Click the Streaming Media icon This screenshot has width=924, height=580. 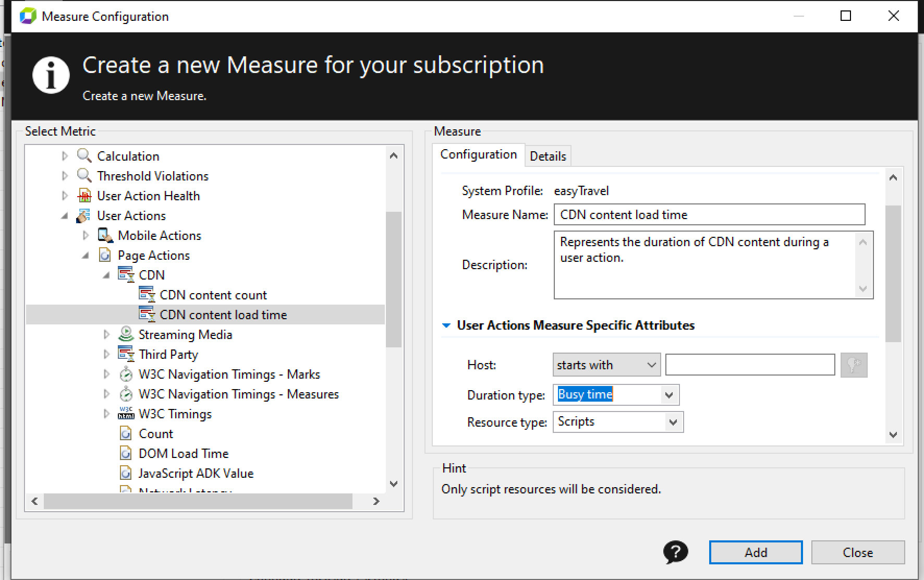[126, 334]
